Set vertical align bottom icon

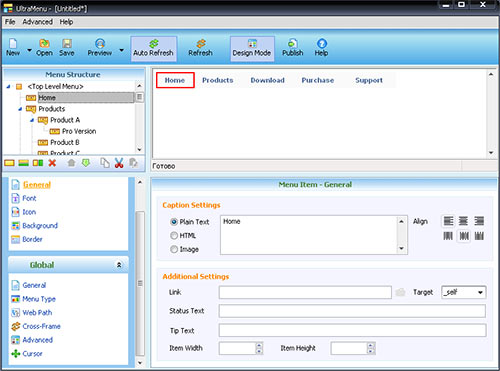[479, 236]
